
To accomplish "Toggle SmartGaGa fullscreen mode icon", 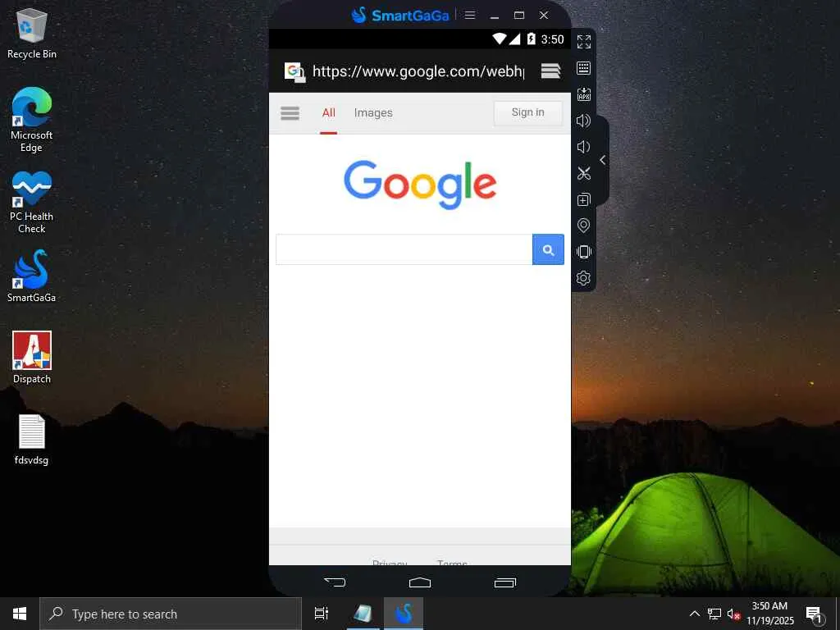I will [x=583, y=41].
